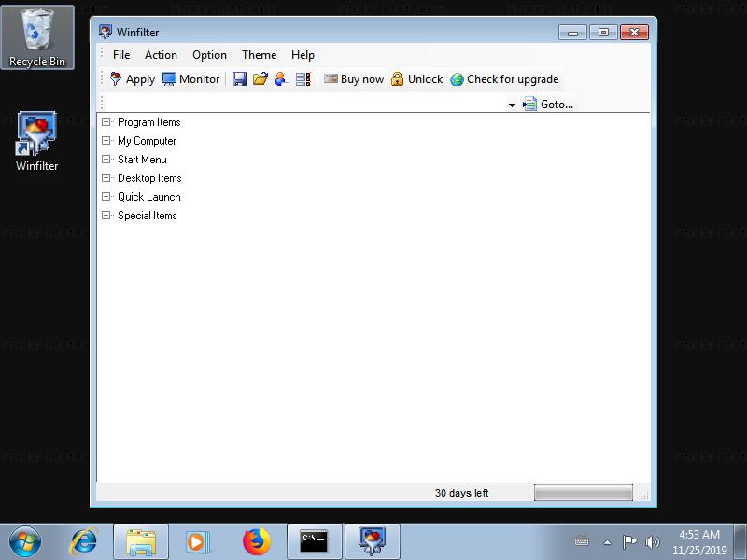Click the Goto... button
Screen dimensions: 747x560
(548, 104)
